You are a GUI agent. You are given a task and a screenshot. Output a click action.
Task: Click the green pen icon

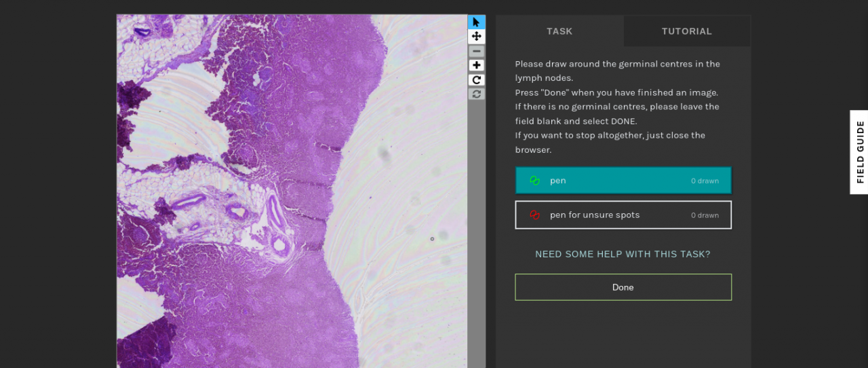(x=534, y=181)
